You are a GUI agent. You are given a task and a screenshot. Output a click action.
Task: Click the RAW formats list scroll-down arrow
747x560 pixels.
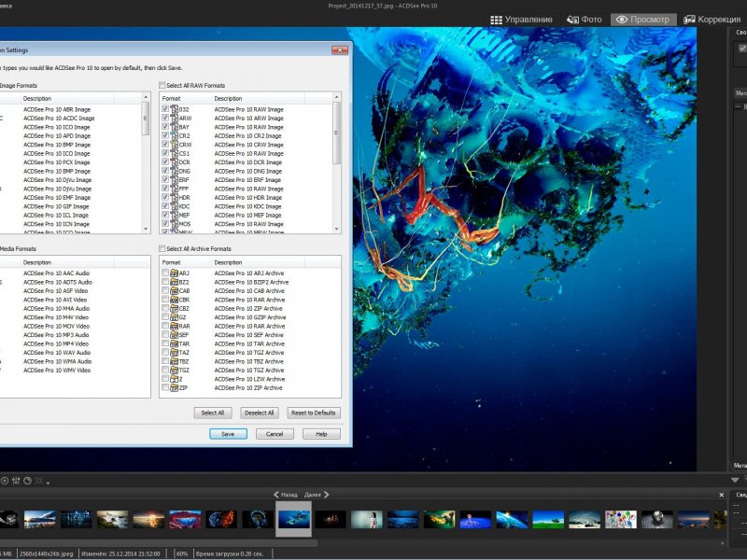(x=337, y=229)
